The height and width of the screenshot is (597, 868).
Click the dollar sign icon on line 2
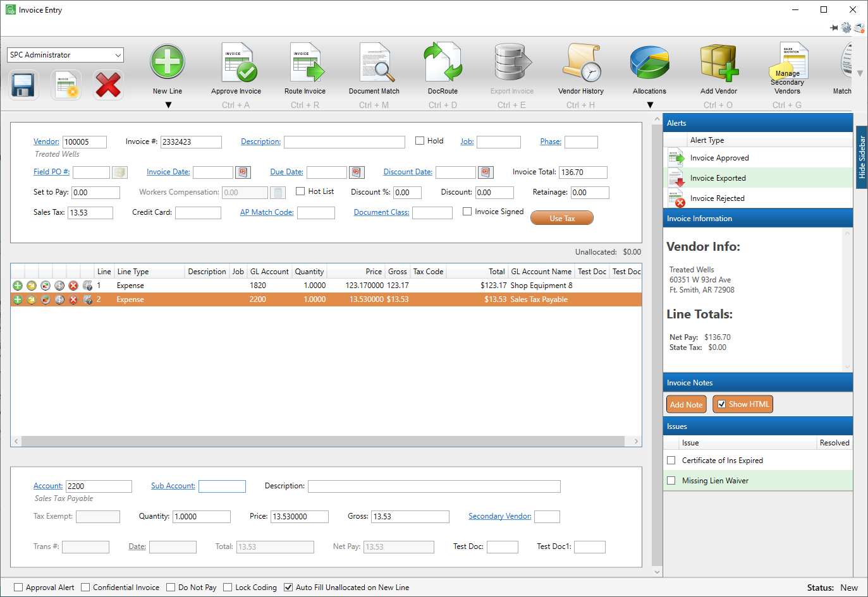point(59,299)
